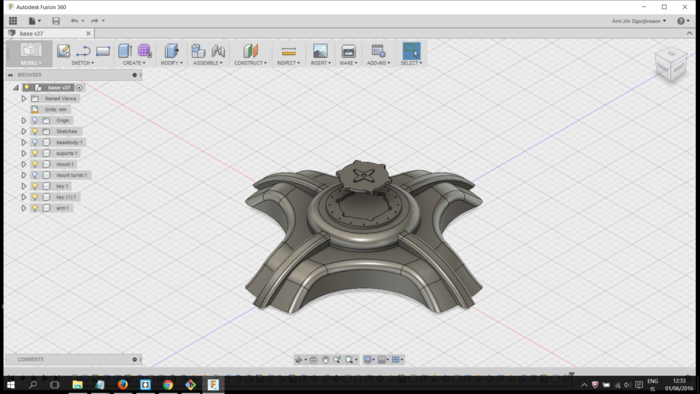Undo the last action
700x394 pixels.
[74, 21]
